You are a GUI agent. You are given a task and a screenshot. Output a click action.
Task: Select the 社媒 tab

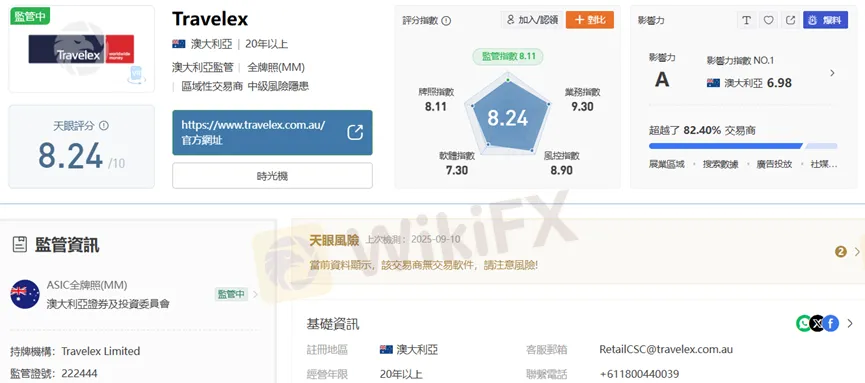823,164
